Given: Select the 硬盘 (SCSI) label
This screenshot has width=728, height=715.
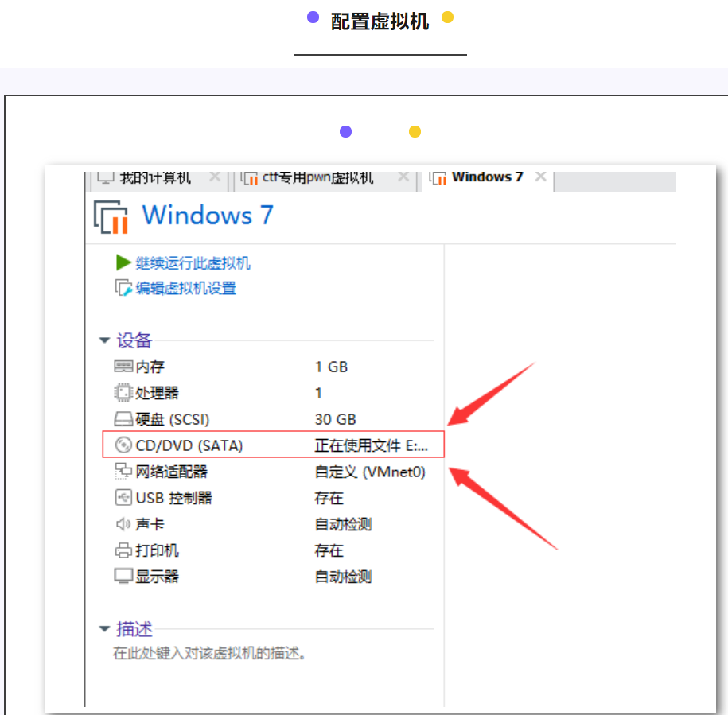Looking at the screenshot, I should [x=173, y=419].
